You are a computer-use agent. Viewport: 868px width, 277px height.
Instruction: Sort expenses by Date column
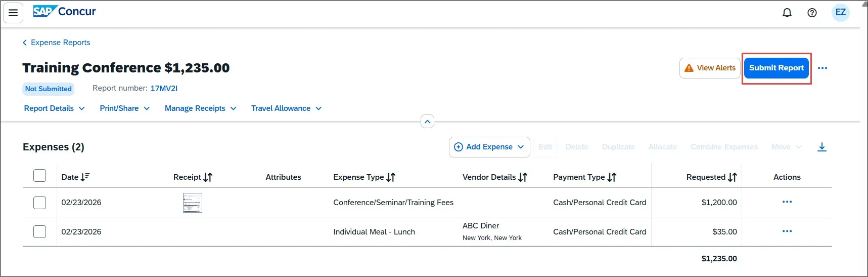tap(76, 177)
